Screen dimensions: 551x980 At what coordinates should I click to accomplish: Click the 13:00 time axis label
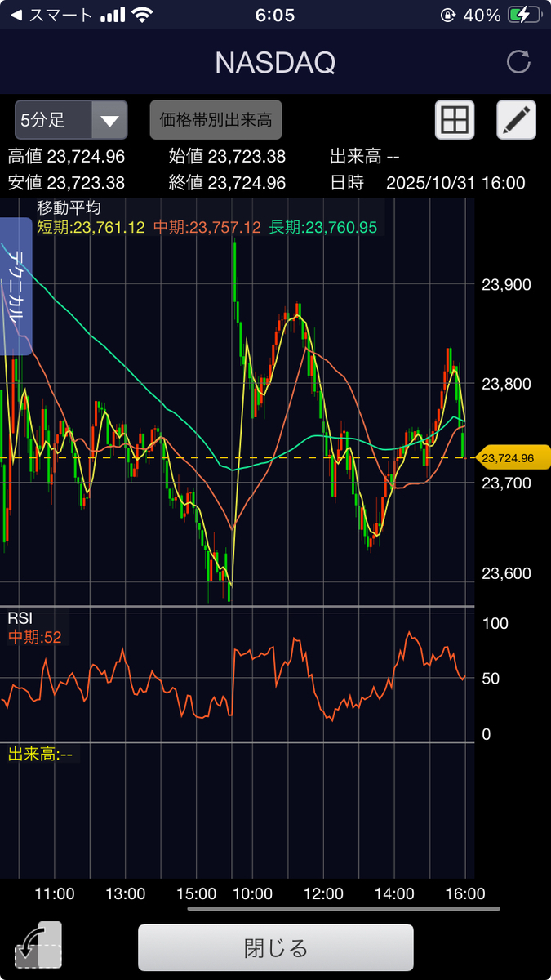126,893
